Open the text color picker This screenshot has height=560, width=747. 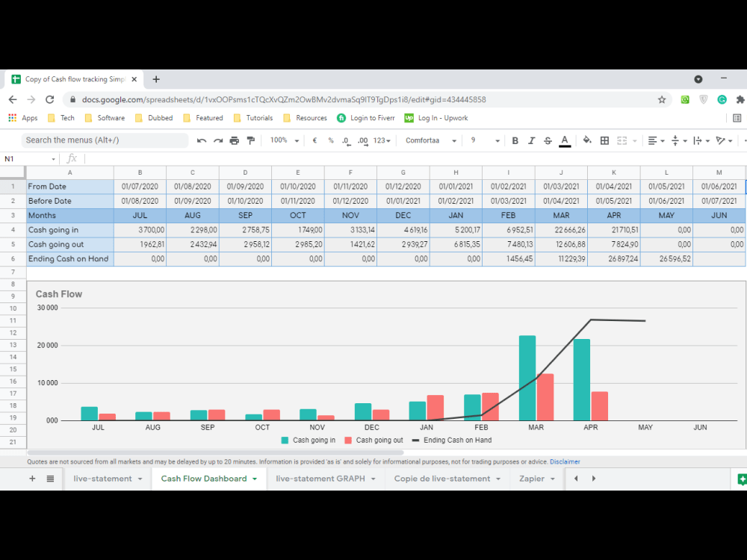click(565, 140)
